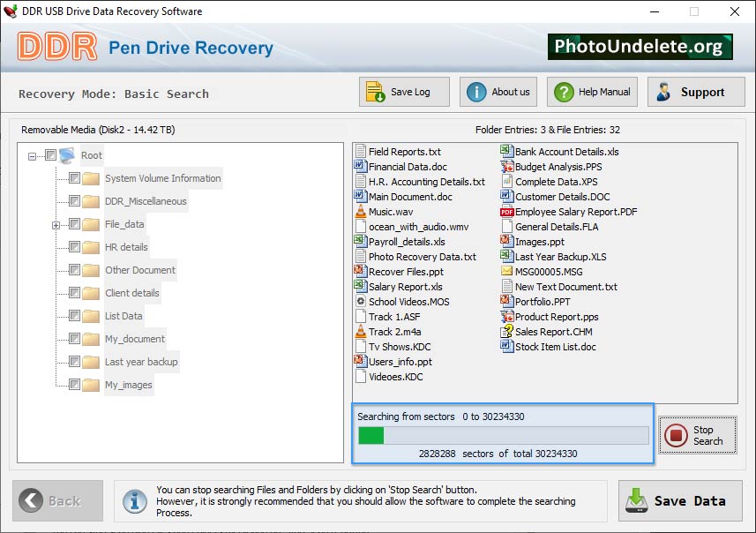Open the Help Manual
This screenshot has height=533, width=756.
tap(592, 92)
